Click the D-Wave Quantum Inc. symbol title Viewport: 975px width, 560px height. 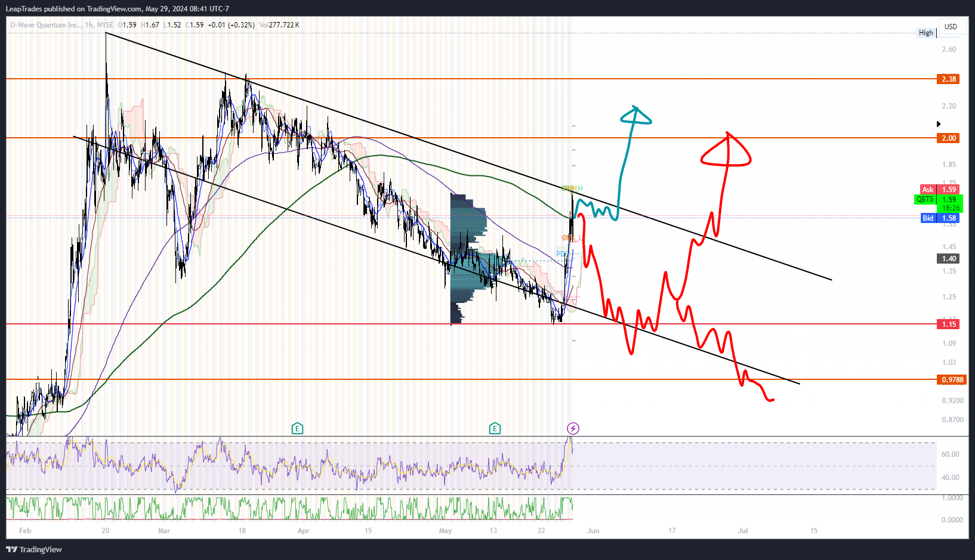[45, 25]
